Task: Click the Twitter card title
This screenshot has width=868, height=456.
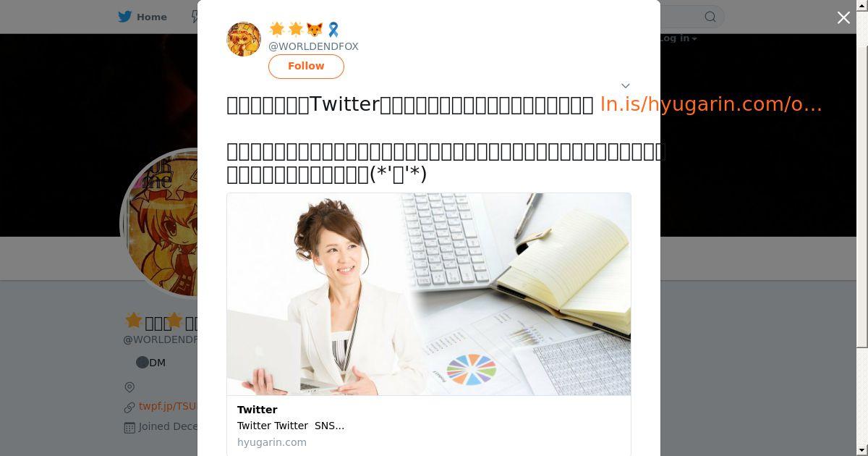Action: (x=258, y=410)
